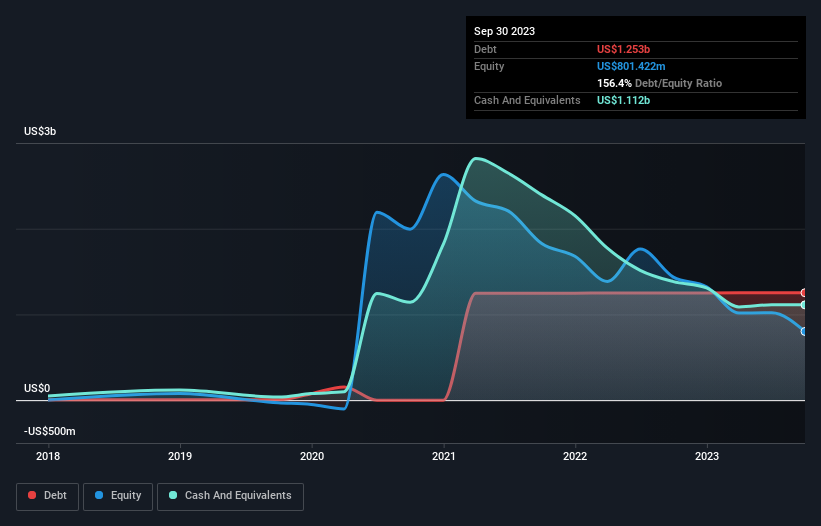Click the Sep 30 2023 tooltip date
The height and width of the screenshot is (526, 821).
click(504, 31)
